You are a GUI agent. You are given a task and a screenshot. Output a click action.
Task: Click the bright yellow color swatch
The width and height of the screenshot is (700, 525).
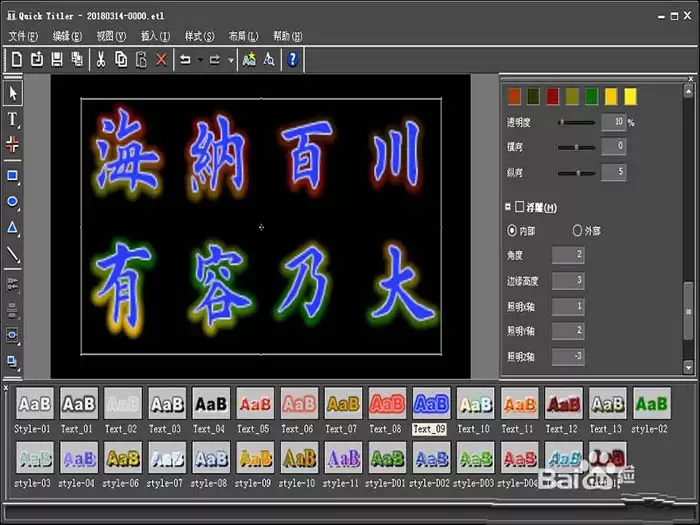point(630,96)
